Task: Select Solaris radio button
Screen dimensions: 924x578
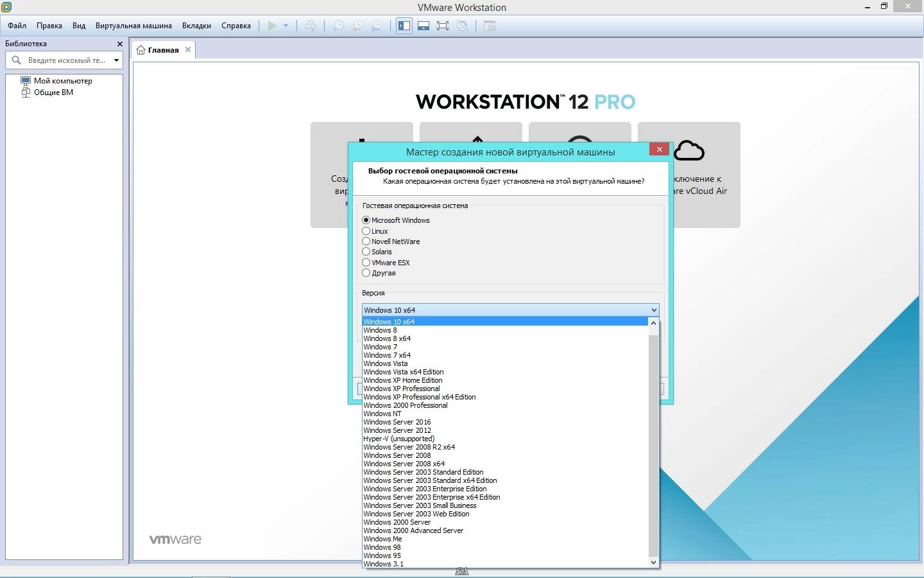Action: (x=366, y=252)
